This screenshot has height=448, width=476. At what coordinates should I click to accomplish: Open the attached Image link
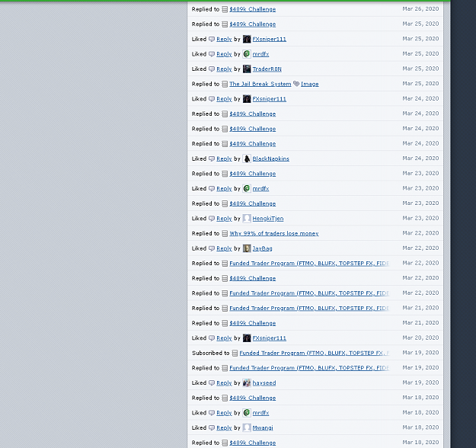tap(310, 84)
